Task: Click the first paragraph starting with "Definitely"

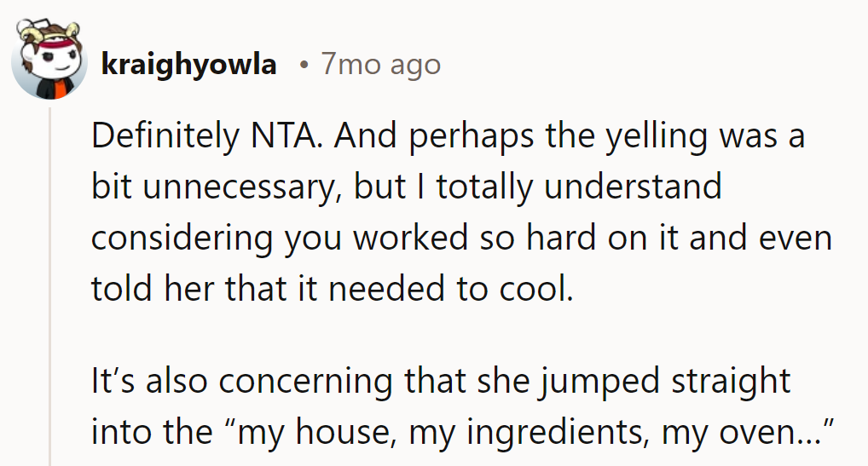Action: 448,213
